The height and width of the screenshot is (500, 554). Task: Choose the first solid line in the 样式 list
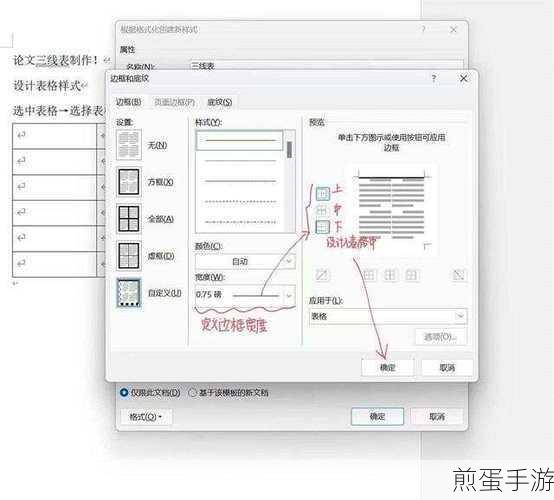[x=240, y=140]
